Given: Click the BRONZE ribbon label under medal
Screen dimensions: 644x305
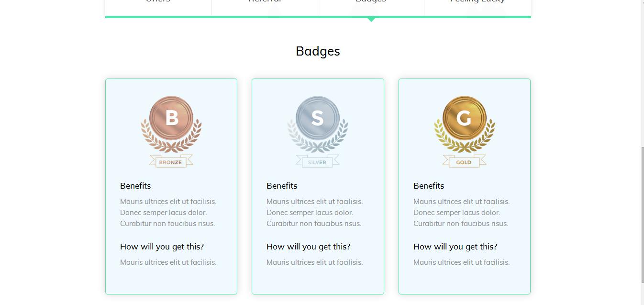Looking at the screenshot, I should (171, 162).
